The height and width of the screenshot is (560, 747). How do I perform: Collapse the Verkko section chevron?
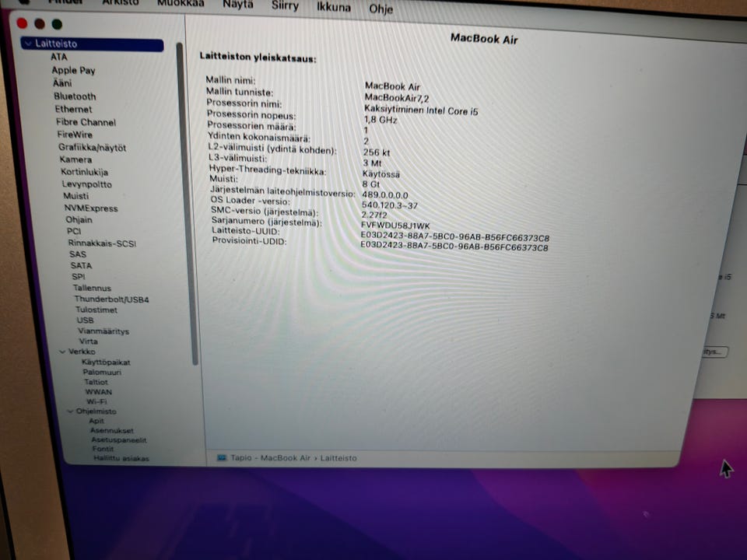pos(62,352)
